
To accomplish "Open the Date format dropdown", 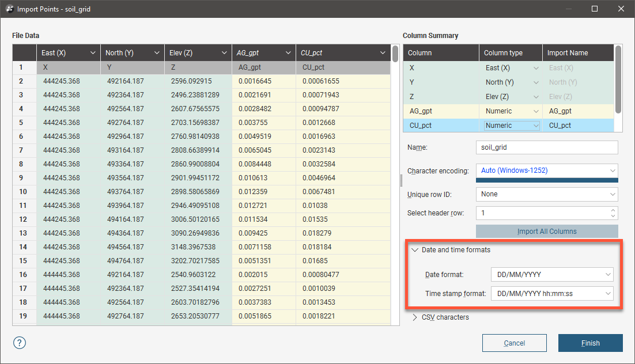I will pos(551,275).
